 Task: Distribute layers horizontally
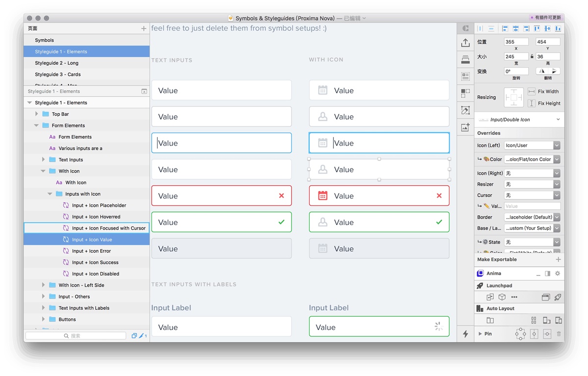click(x=480, y=29)
